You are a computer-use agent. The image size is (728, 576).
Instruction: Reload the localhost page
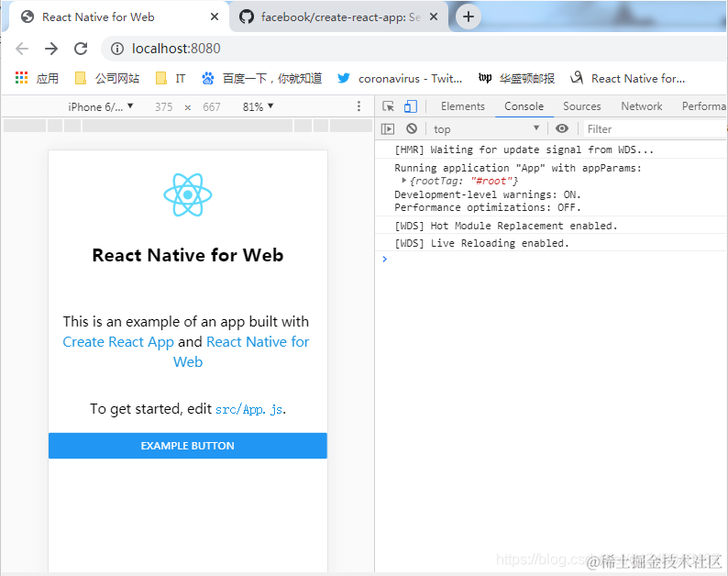click(81, 49)
